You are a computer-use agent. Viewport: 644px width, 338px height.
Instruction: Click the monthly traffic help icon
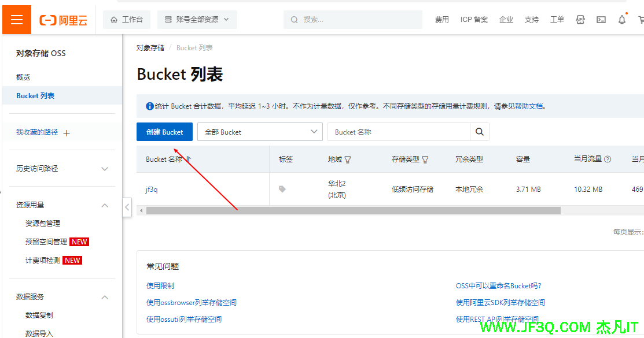608,159
